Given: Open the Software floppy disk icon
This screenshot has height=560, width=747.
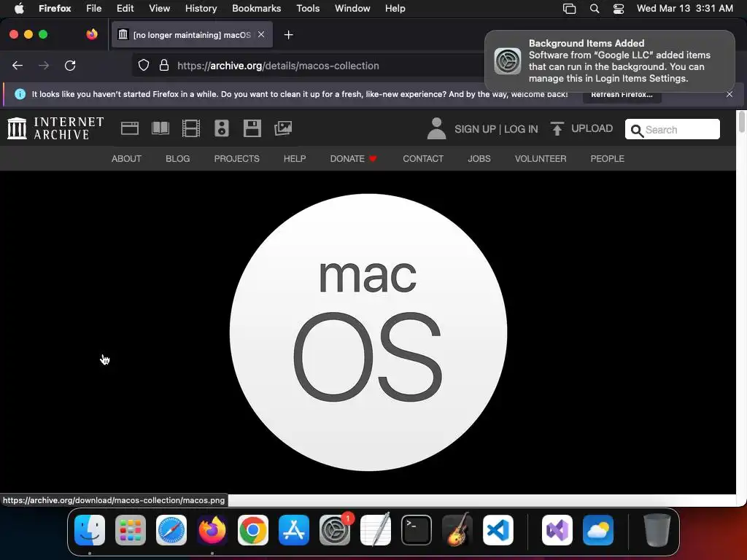Looking at the screenshot, I should coord(252,128).
